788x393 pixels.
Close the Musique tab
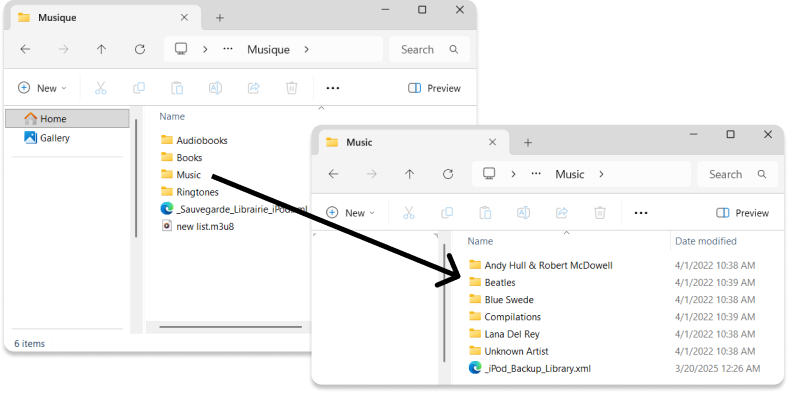184,18
